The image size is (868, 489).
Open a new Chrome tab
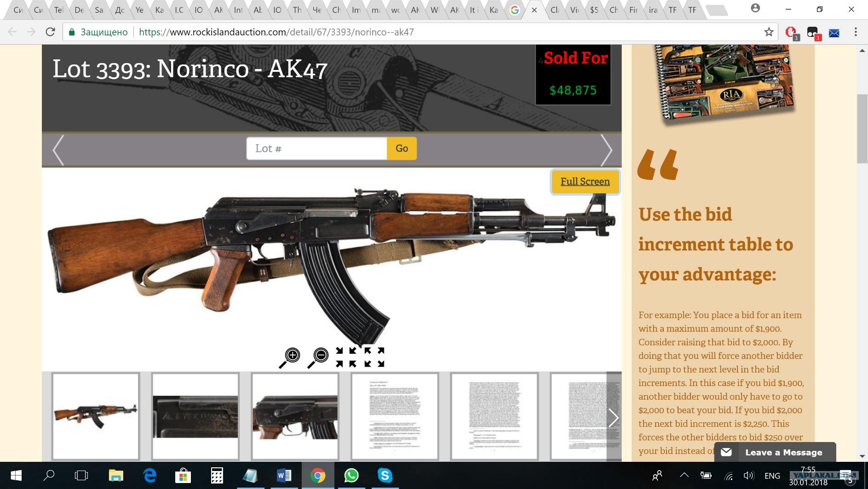point(716,10)
